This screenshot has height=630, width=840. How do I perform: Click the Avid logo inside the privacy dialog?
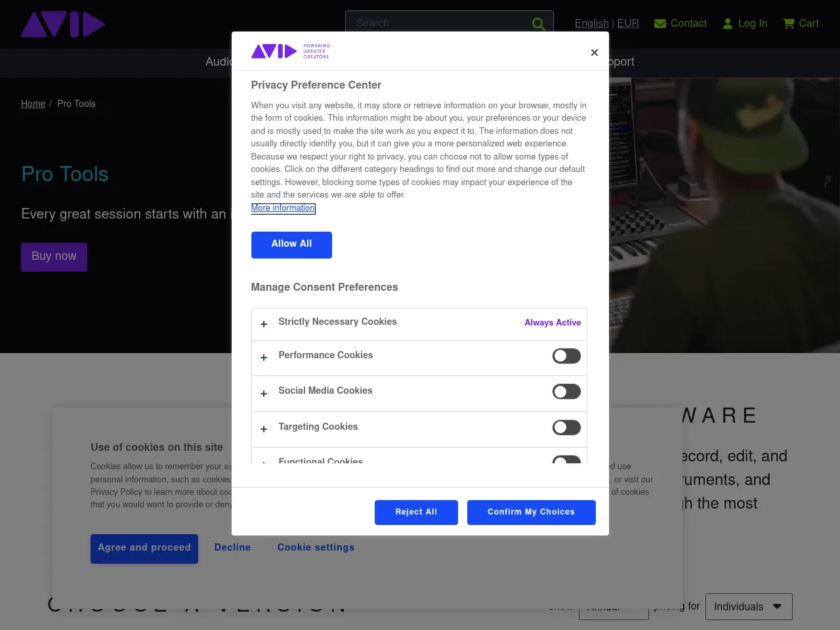[274, 51]
